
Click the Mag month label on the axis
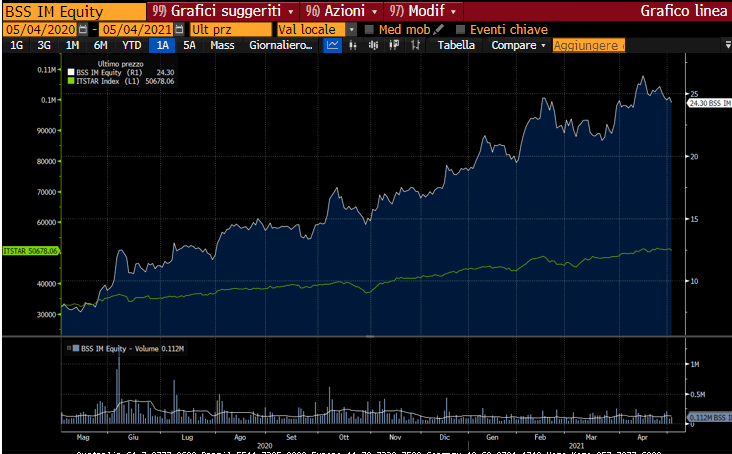[83, 437]
